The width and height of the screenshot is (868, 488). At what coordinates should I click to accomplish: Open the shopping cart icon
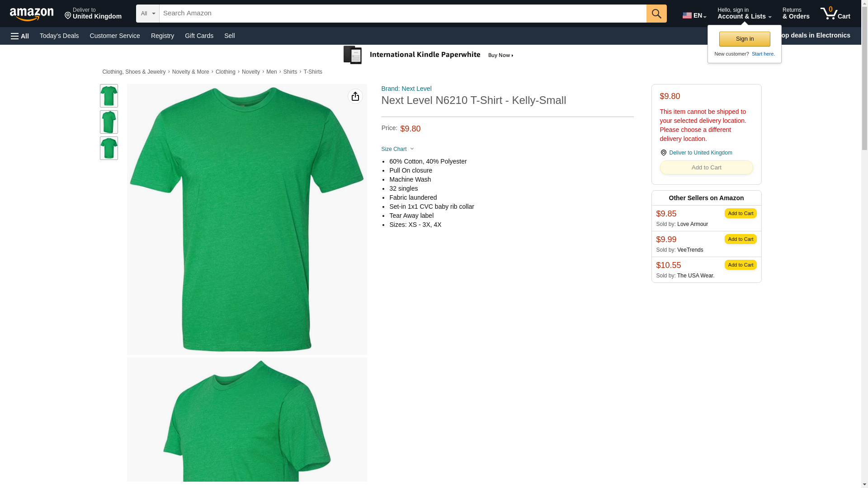coord(835,14)
